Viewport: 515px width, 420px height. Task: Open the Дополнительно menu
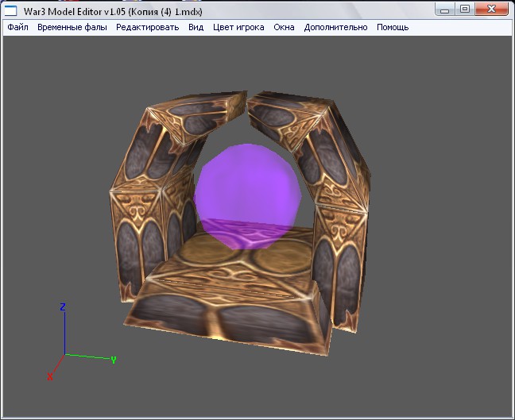tap(335, 27)
